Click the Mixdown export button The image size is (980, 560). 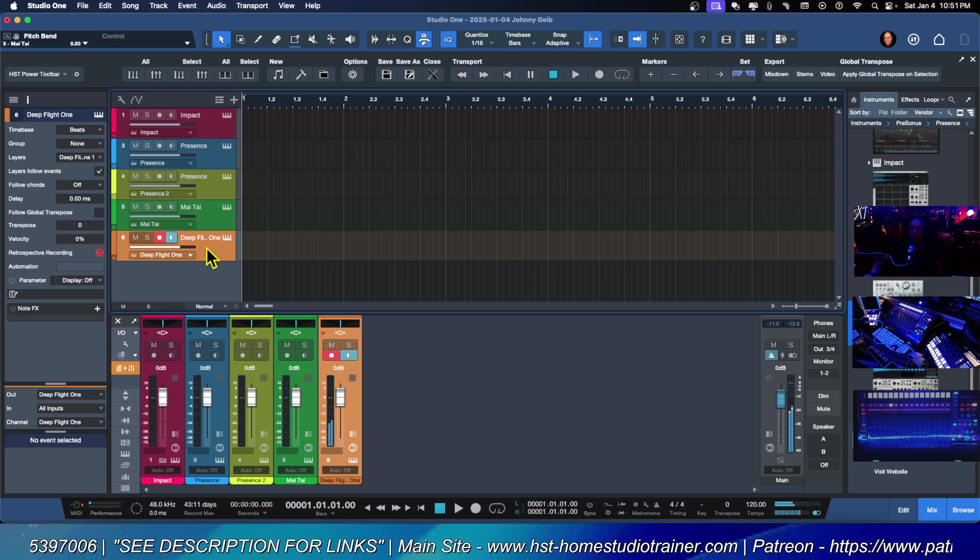click(777, 74)
